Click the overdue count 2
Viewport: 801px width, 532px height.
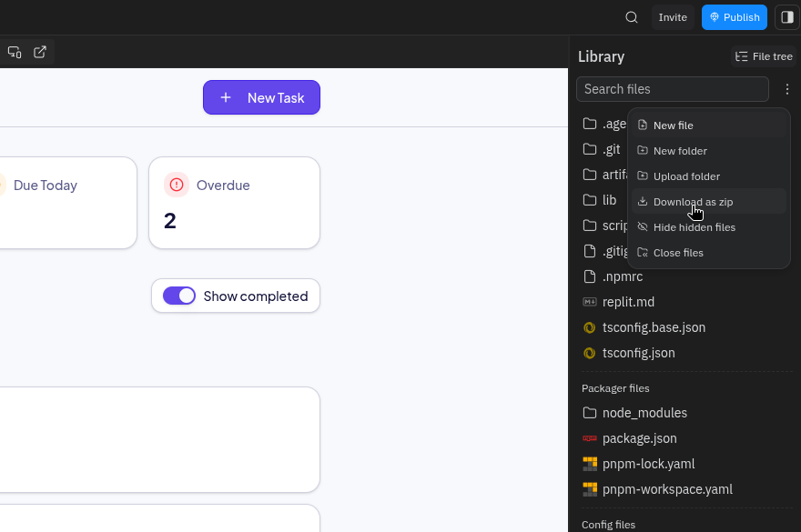170,221
